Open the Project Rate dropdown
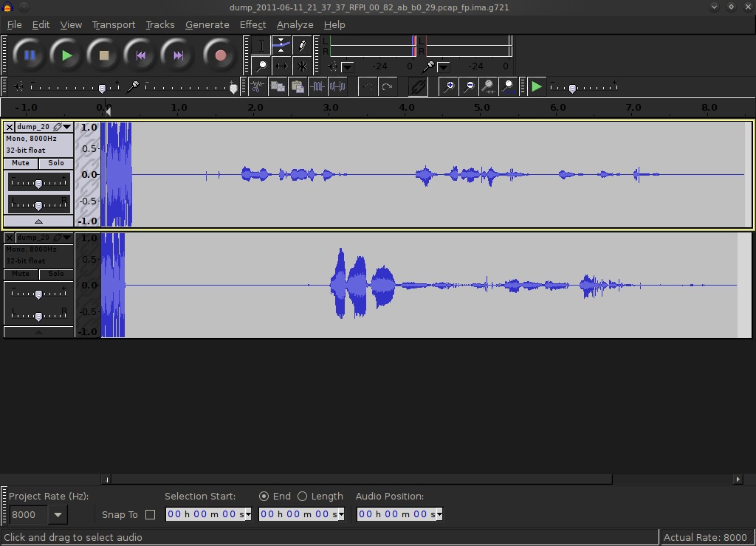The image size is (756, 546). click(58, 515)
